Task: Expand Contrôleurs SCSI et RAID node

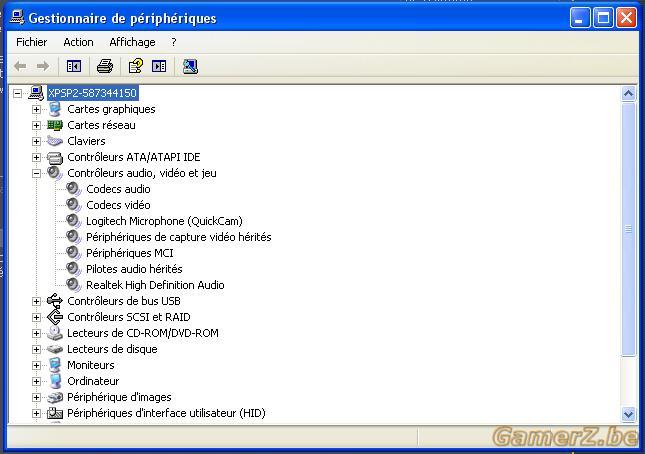Action: coord(36,317)
